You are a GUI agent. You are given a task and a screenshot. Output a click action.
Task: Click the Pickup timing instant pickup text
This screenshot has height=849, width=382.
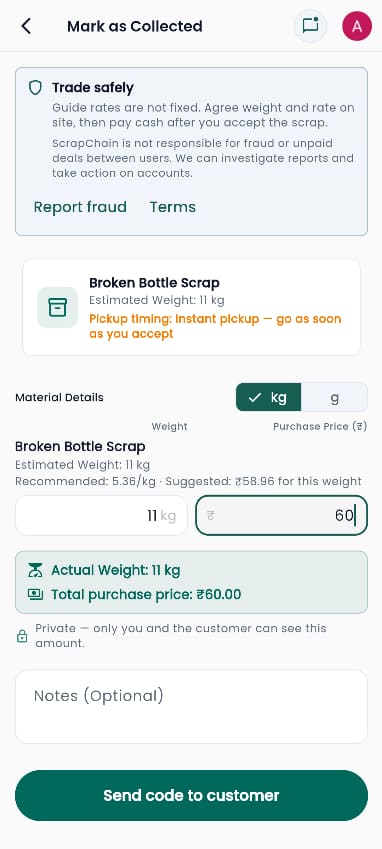pyautogui.click(x=215, y=326)
